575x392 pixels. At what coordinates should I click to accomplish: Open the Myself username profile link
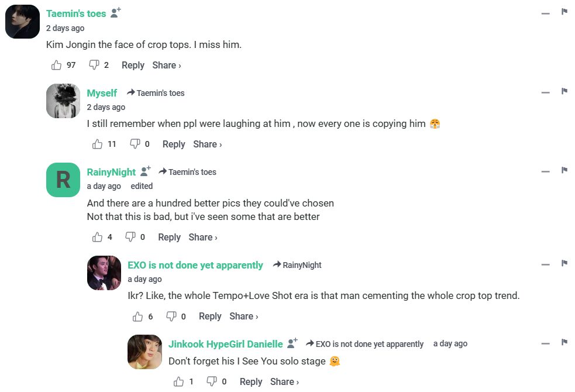(102, 93)
